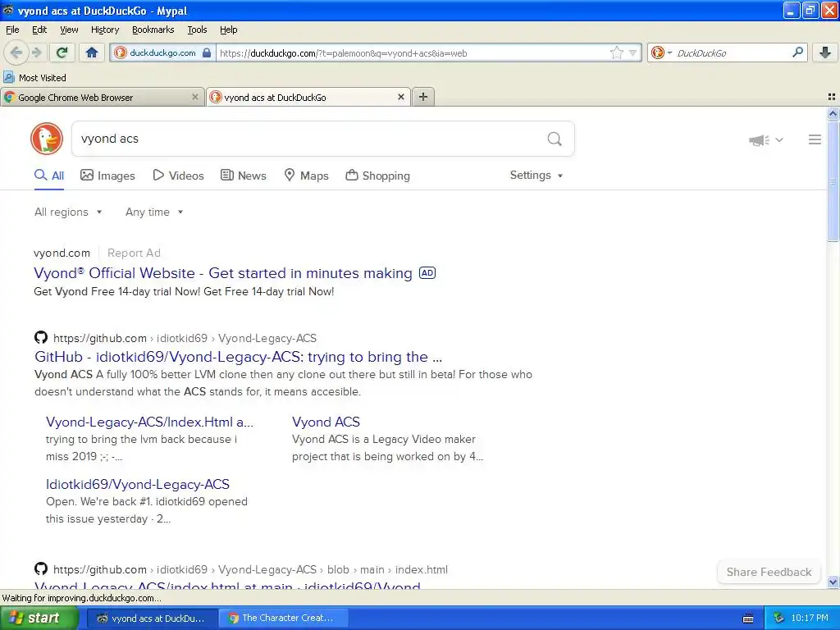
Task: Open a new tab with plus button
Action: (423, 97)
